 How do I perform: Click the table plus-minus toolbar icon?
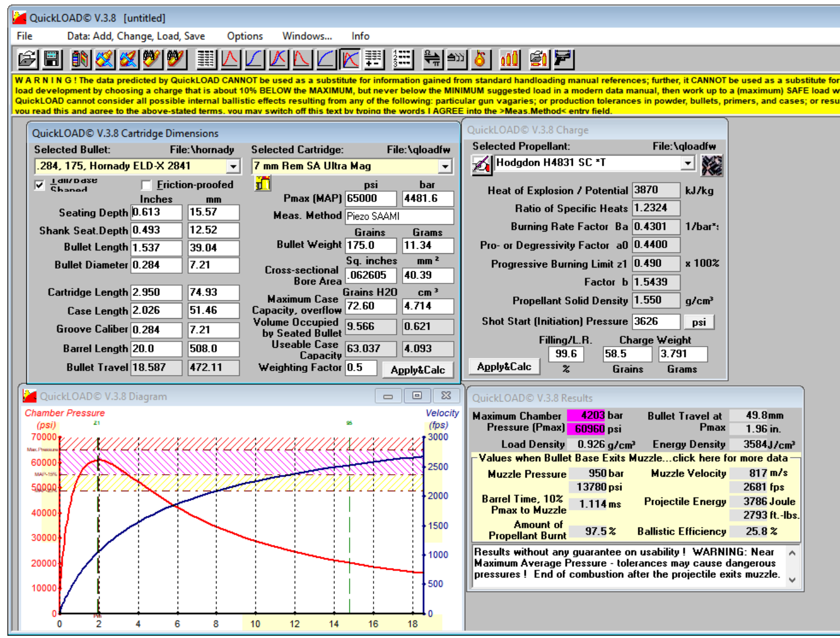pyautogui.click(x=374, y=59)
